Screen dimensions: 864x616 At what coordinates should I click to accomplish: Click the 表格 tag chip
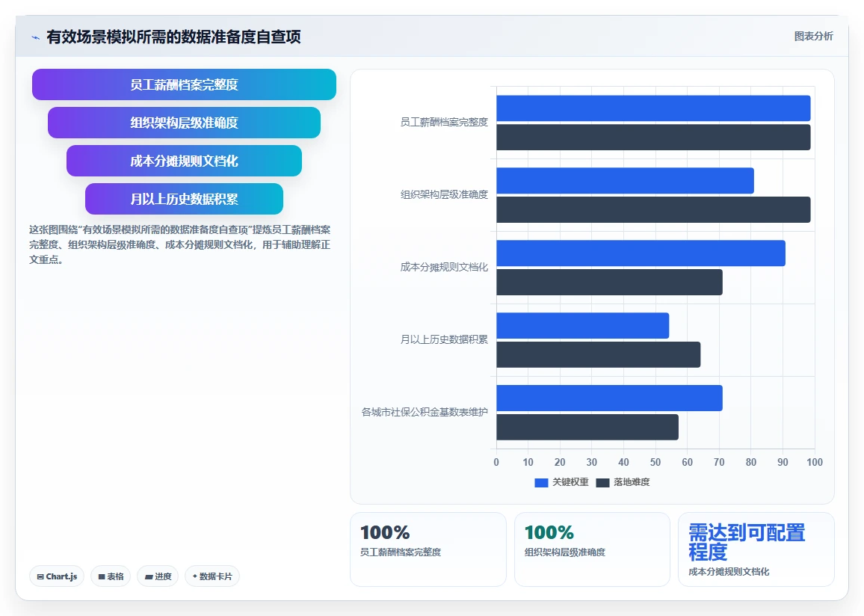(111, 576)
